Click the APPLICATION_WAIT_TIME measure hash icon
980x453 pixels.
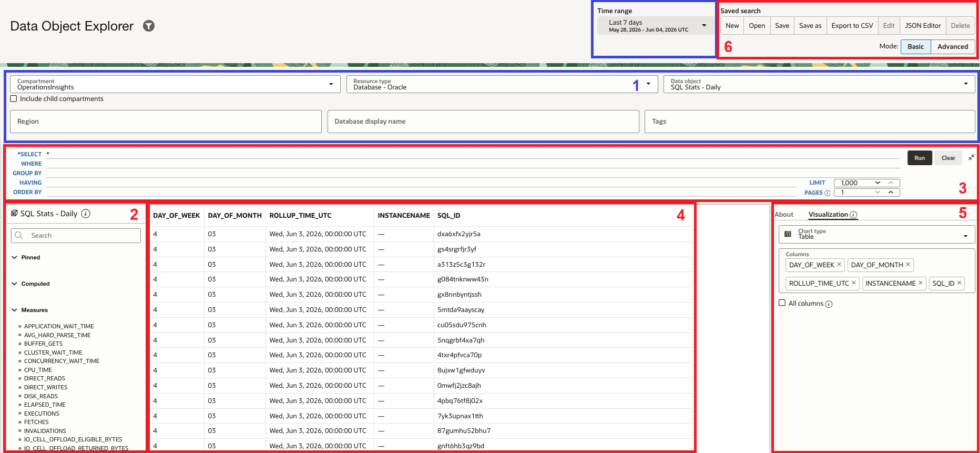click(20, 327)
